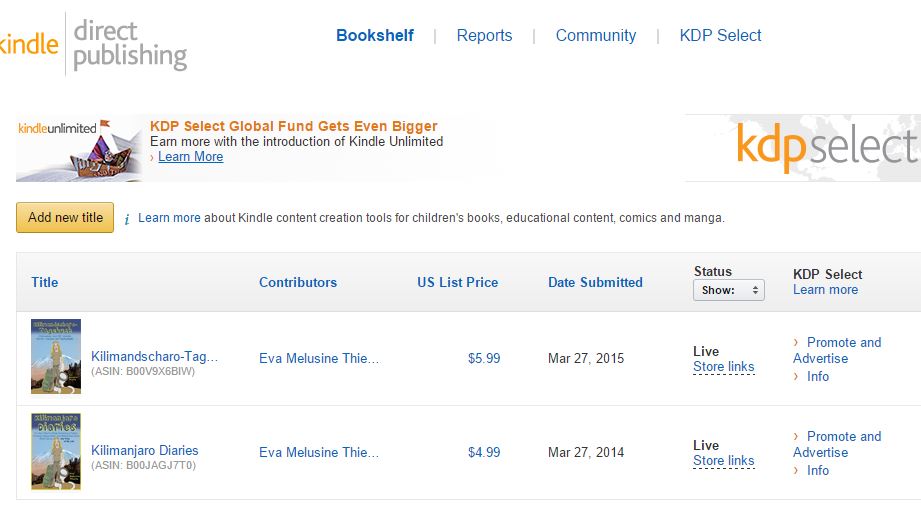
Task: Click the $5.99 price link
Action: pos(484,358)
